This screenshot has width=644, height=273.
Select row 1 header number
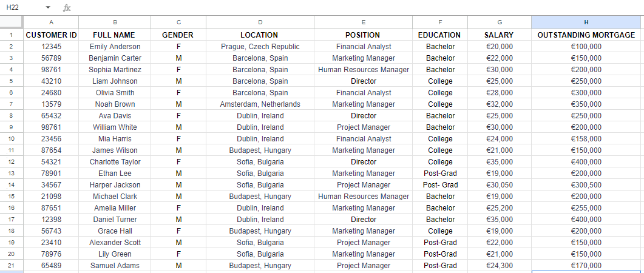[x=11, y=35]
